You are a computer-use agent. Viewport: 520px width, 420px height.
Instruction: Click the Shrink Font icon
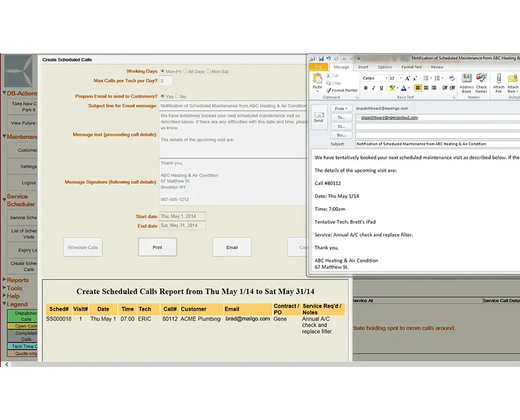415,78
